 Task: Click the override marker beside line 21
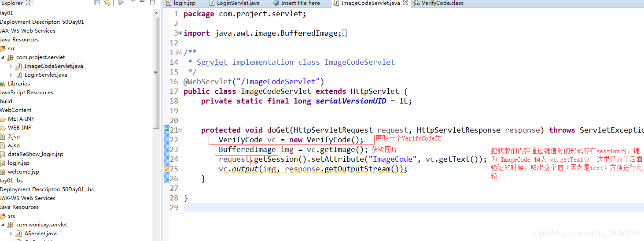[167, 130]
